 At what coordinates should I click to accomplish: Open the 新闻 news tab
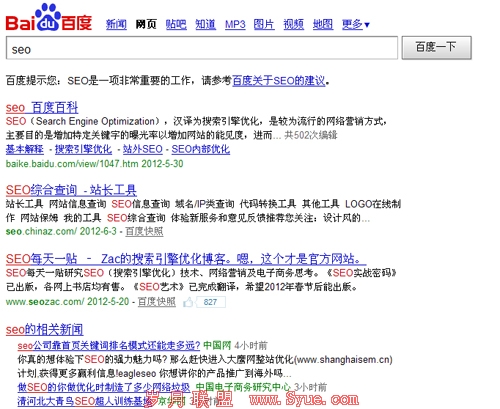coord(116,24)
